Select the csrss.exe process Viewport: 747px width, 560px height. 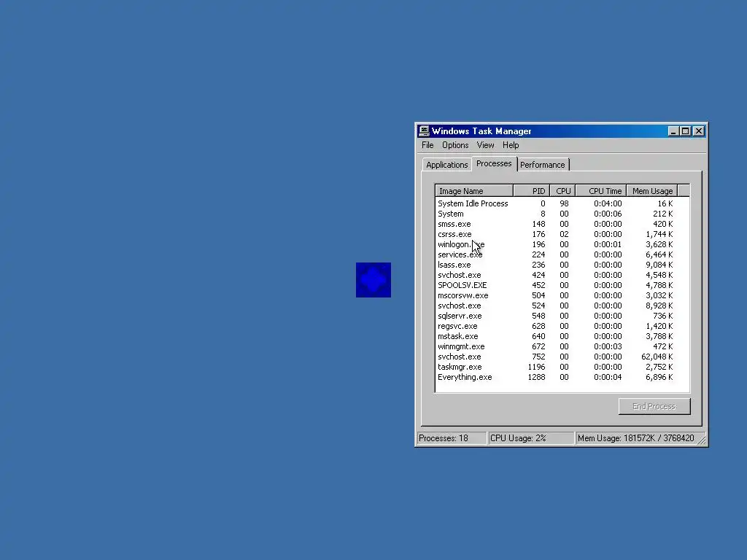[x=562, y=234]
